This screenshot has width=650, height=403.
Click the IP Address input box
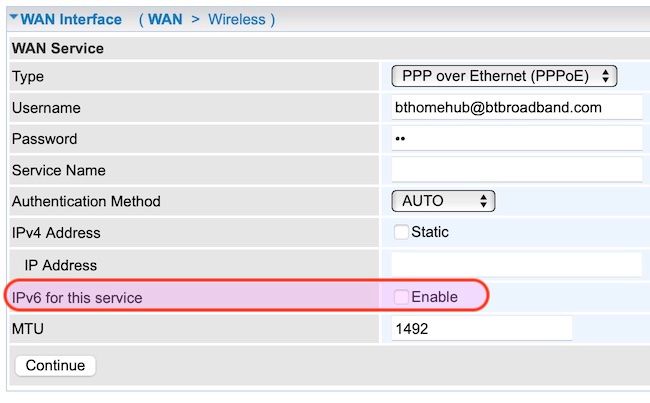pyautogui.click(x=516, y=264)
